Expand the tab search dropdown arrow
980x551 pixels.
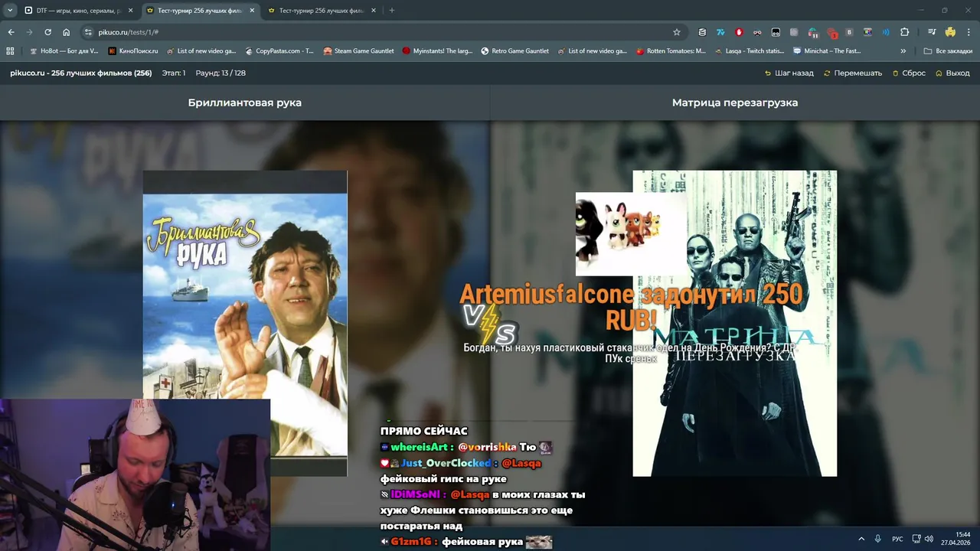[10, 11]
